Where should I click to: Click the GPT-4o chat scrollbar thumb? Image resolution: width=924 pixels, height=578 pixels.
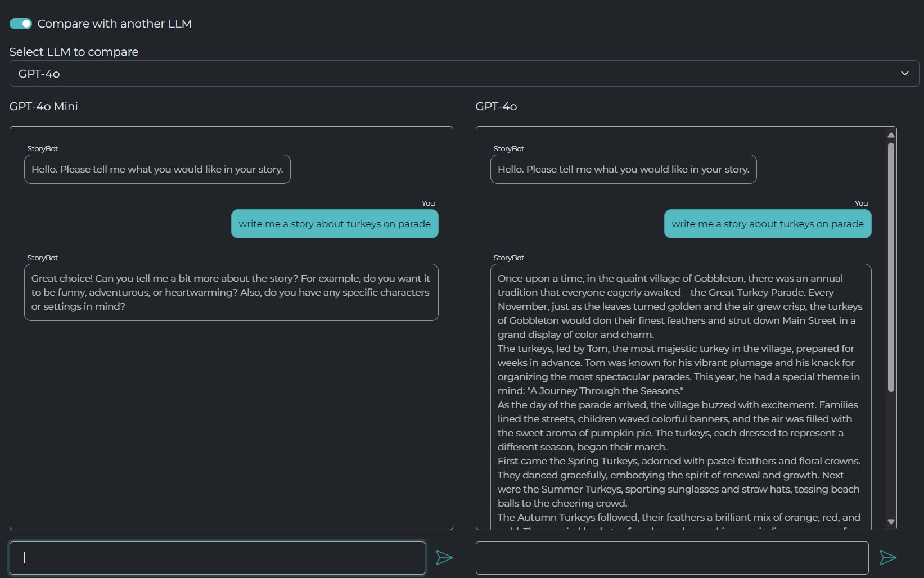click(x=891, y=267)
